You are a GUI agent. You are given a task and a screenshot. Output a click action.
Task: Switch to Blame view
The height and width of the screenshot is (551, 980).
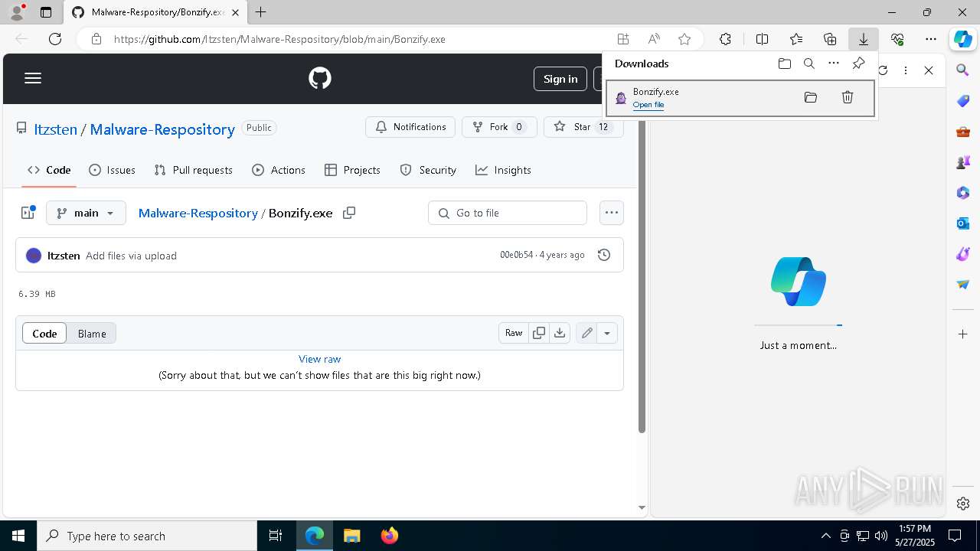(x=92, y=333)
